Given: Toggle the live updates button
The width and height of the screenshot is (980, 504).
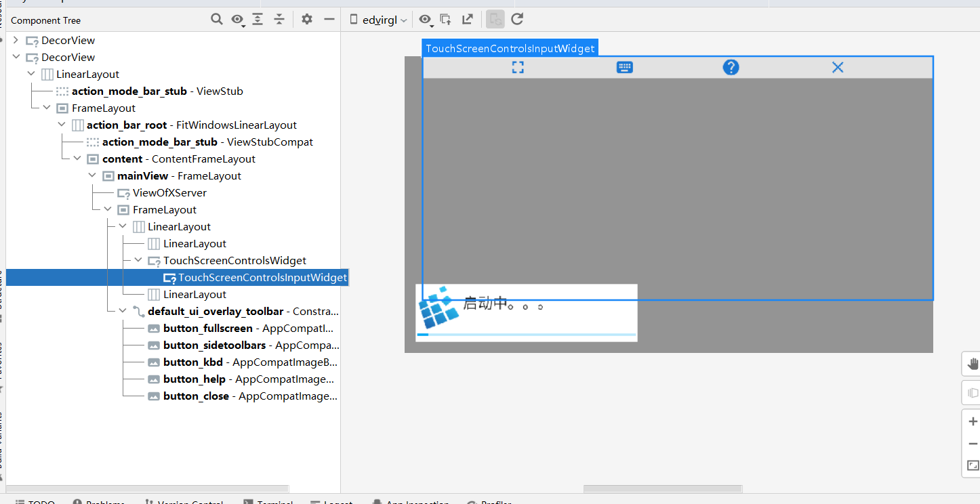Looking at the screenshot, I should [x=495, y=20].
